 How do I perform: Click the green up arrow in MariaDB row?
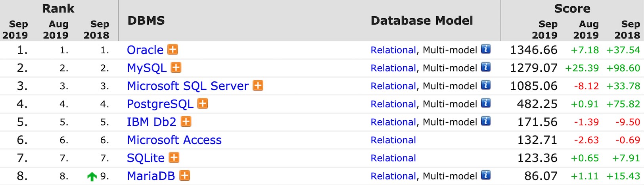(x=92, y=176)
